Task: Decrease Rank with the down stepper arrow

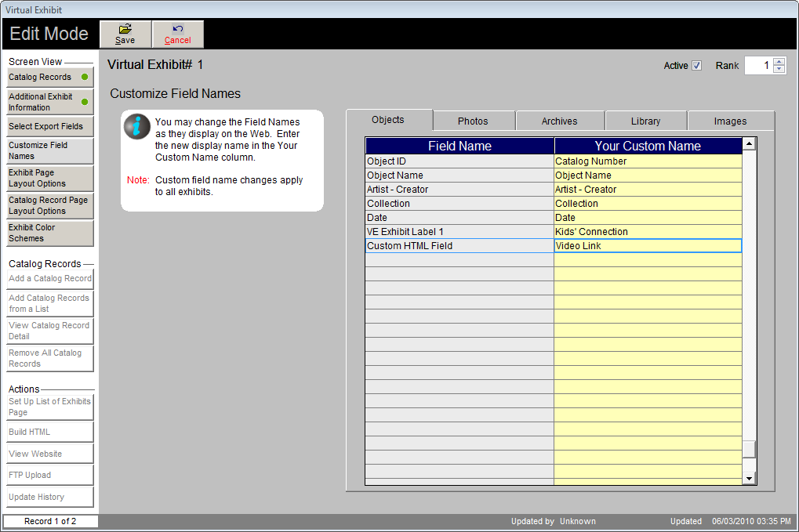Action: [x=779, y=69]
